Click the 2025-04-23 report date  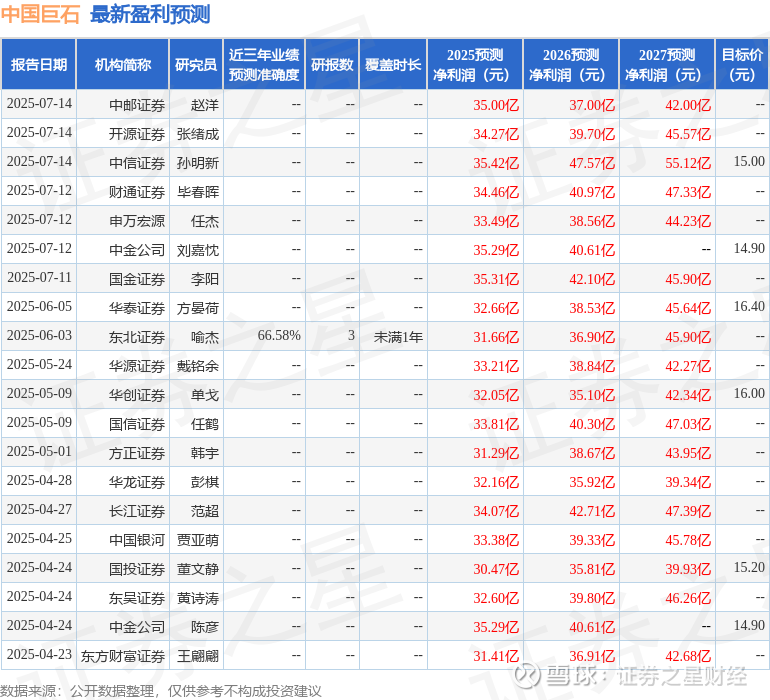[x=39, y=654]
